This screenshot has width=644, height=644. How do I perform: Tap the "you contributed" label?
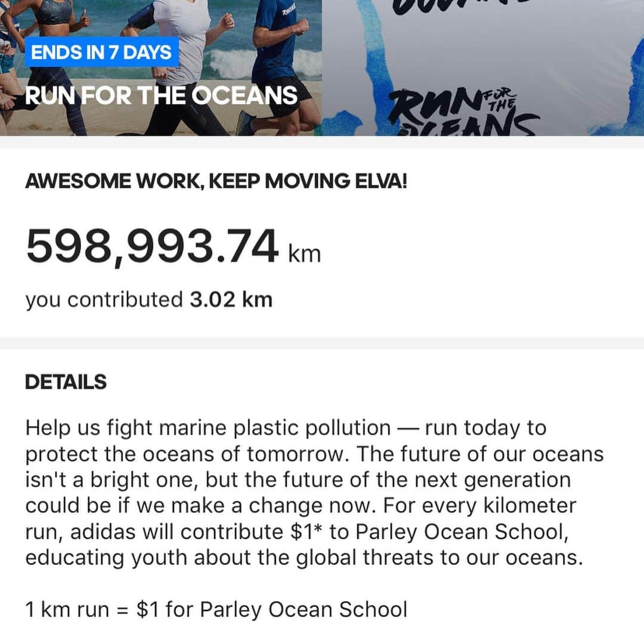[x=104, y=299]
